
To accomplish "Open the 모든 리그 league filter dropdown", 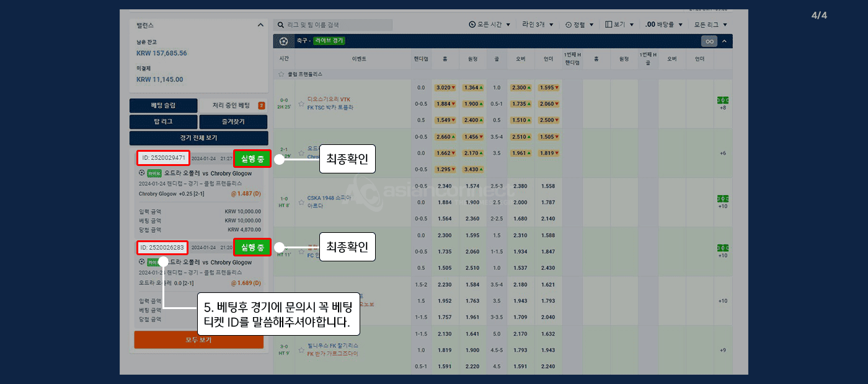I will click(x=711, y=25).
